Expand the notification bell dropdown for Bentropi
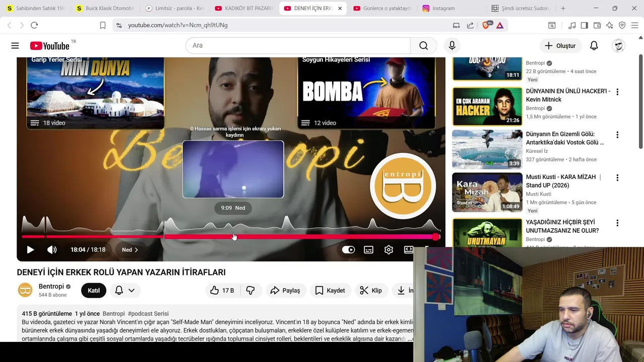Image resolution: width=644 pixels, height=362 pixels. tap(125, 291)
